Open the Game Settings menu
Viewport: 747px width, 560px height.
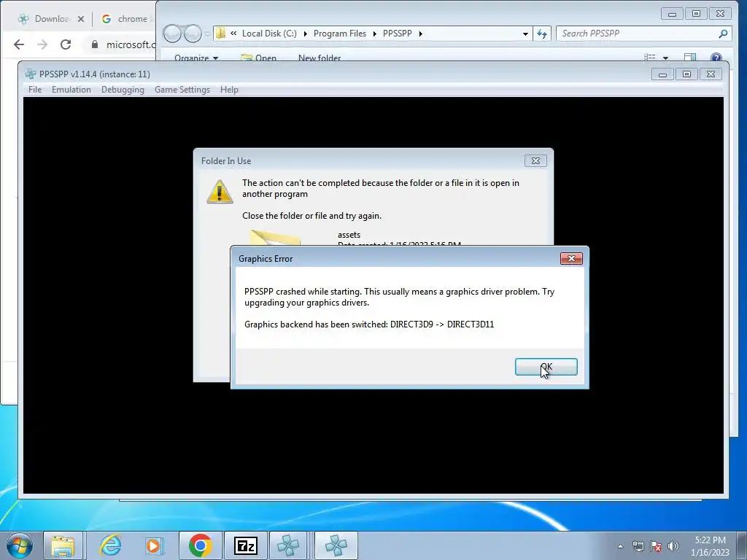coord(182,90)
